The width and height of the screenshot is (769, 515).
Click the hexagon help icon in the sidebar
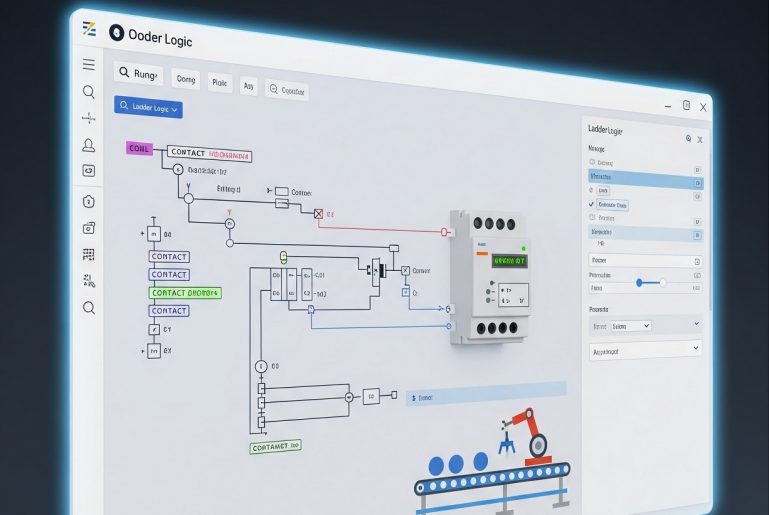(89, 202)
